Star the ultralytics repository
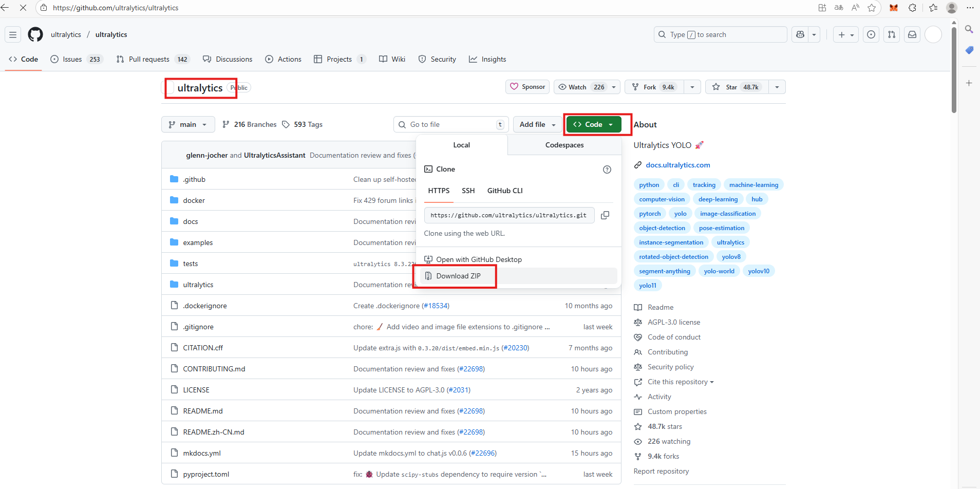 click(x=738, y=87)
